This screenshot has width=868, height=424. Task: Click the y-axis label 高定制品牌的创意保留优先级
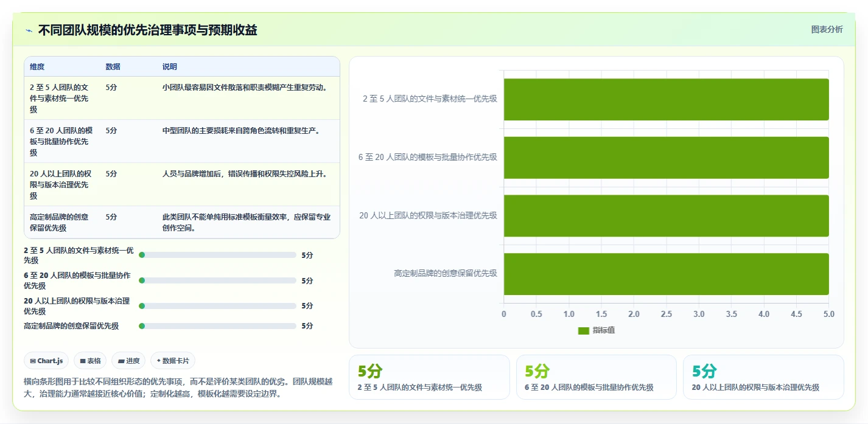tap(446, 274)
